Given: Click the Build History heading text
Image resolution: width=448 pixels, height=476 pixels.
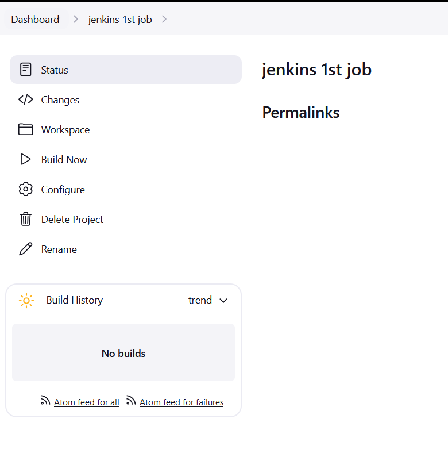Looking at the screenshot, I should pyautogui.click(x=75, y=300).
